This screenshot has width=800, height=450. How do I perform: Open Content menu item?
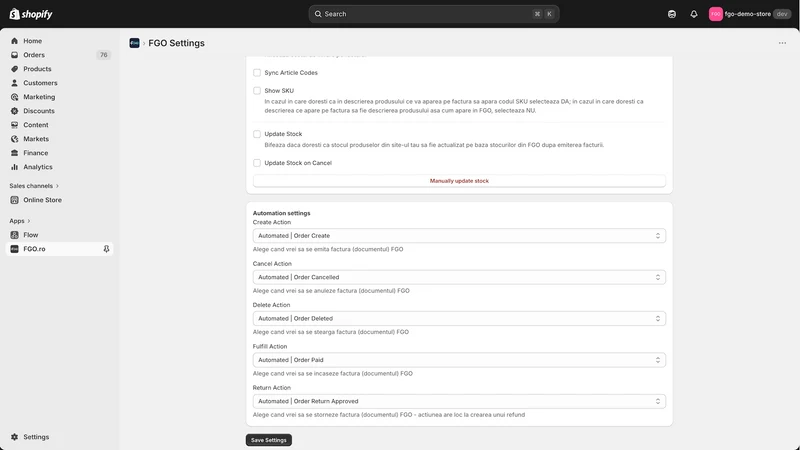click(36, 124)
